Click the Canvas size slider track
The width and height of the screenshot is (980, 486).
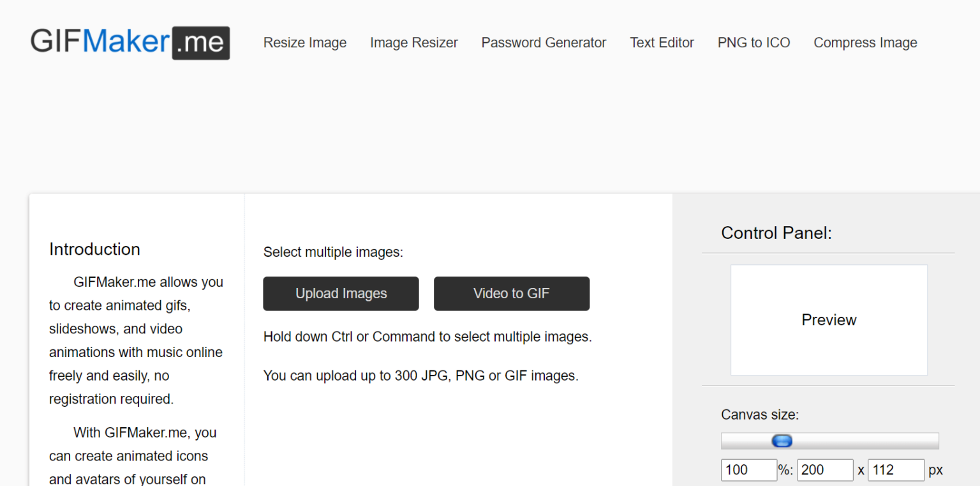(829, 440)
